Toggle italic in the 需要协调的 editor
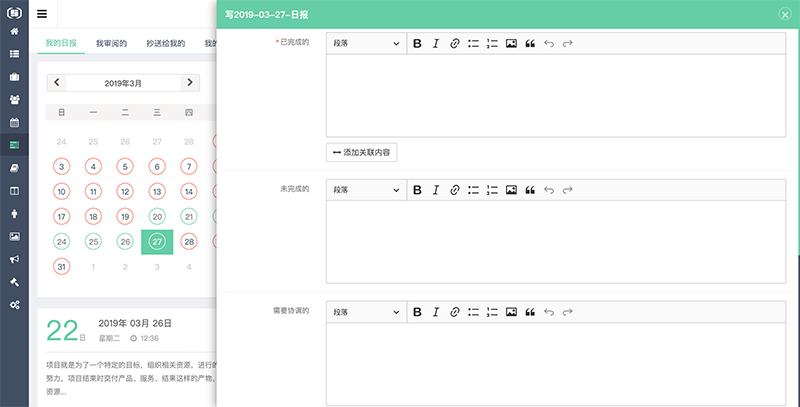Viewport: 800px width, 407px height. coord(436,312)
